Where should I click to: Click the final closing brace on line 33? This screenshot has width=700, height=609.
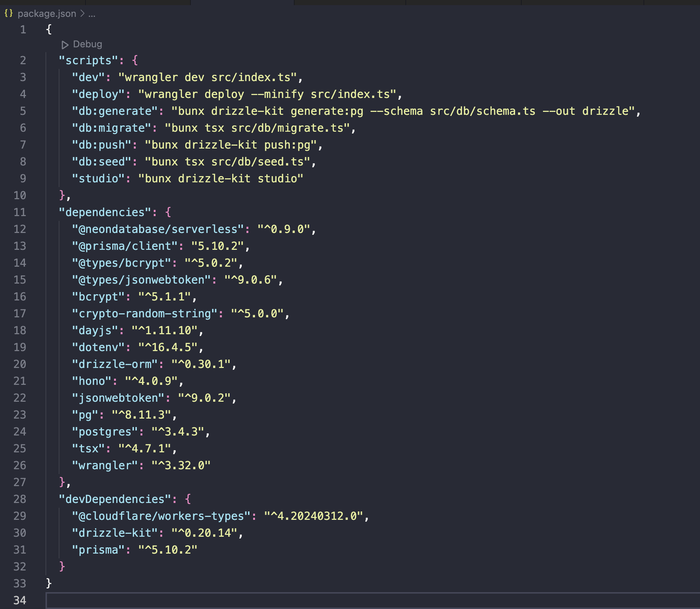(49, 583)
